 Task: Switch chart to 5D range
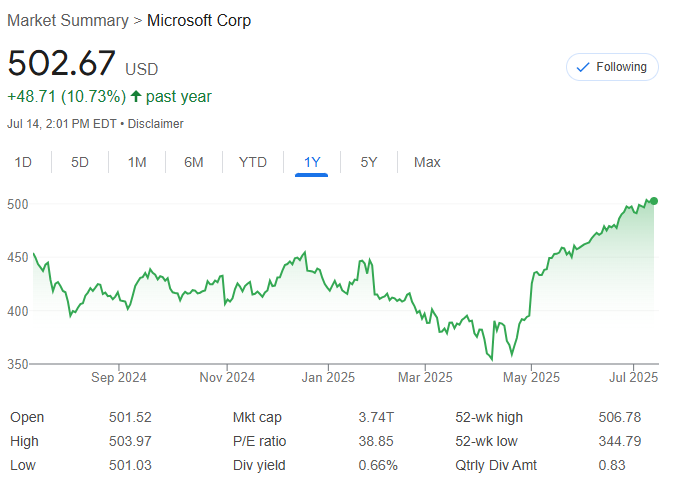point(80,162)
